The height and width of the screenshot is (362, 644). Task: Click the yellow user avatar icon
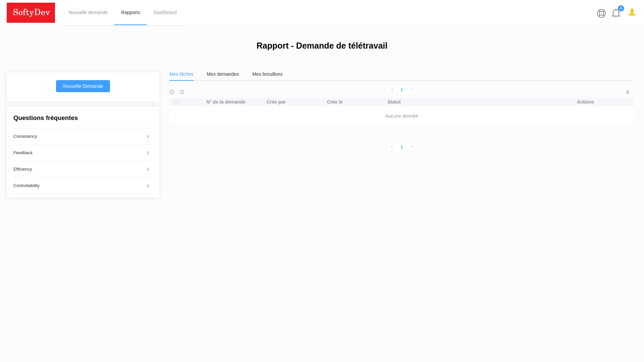[x=632, y=12]
